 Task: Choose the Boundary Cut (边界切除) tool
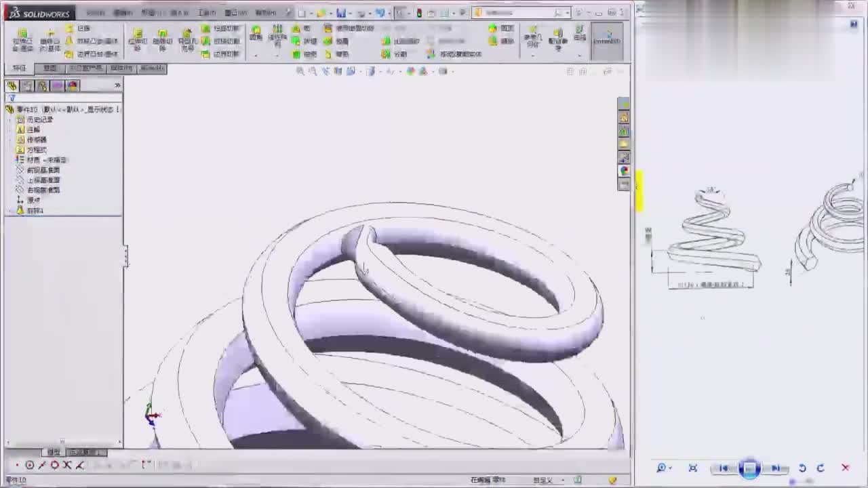pos(220,54)
